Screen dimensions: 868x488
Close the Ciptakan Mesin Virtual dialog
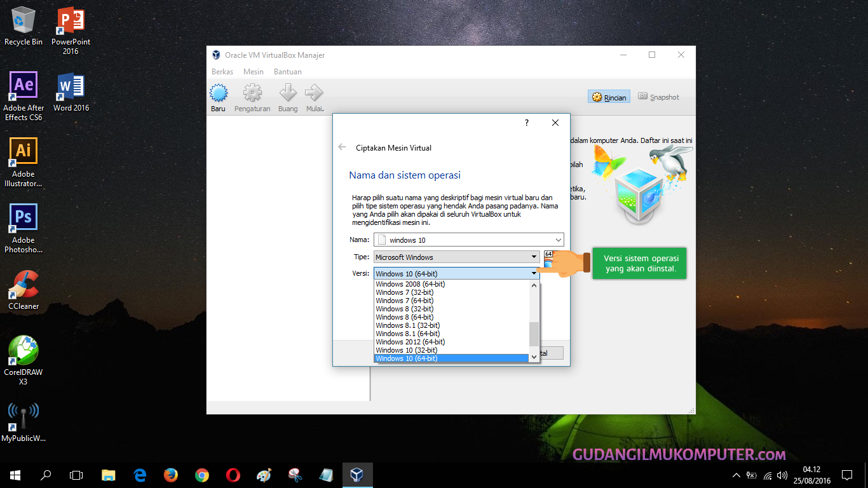tap(555, 123)
